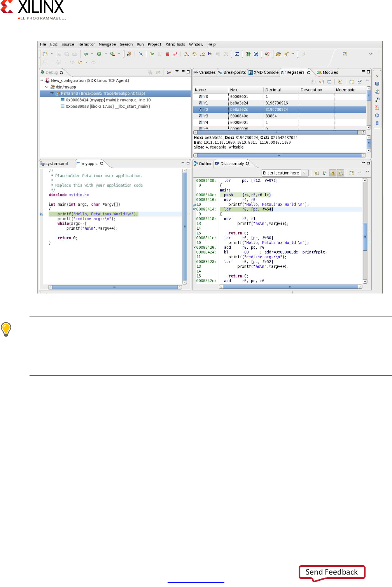
Task: Click the Collapse All icon in Registers
Action: 329,82
